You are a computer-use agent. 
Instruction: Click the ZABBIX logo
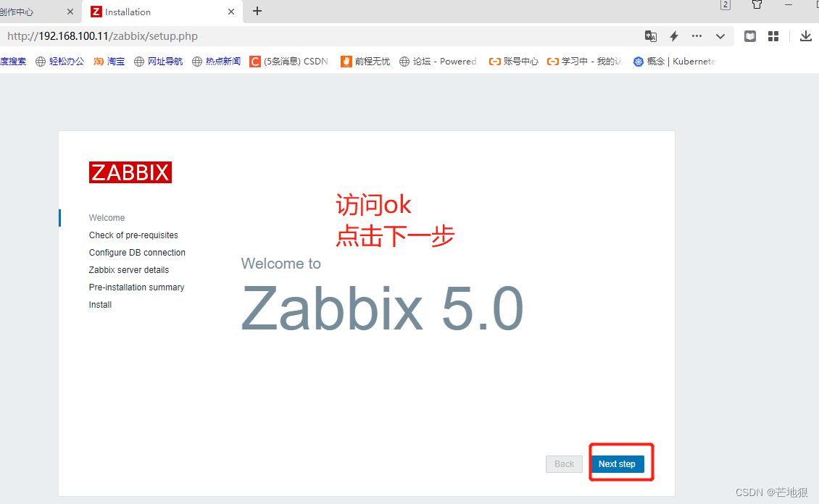[130, 172]
